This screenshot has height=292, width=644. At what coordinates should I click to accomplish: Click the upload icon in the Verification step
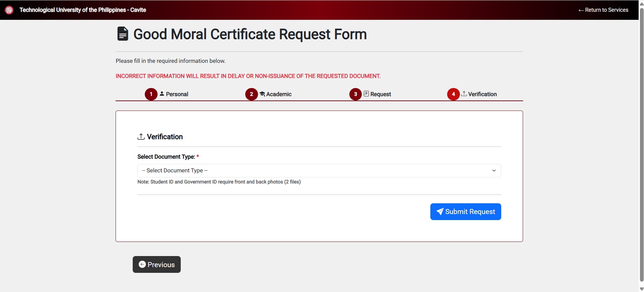pyautogui.click(x=464, y=94)
